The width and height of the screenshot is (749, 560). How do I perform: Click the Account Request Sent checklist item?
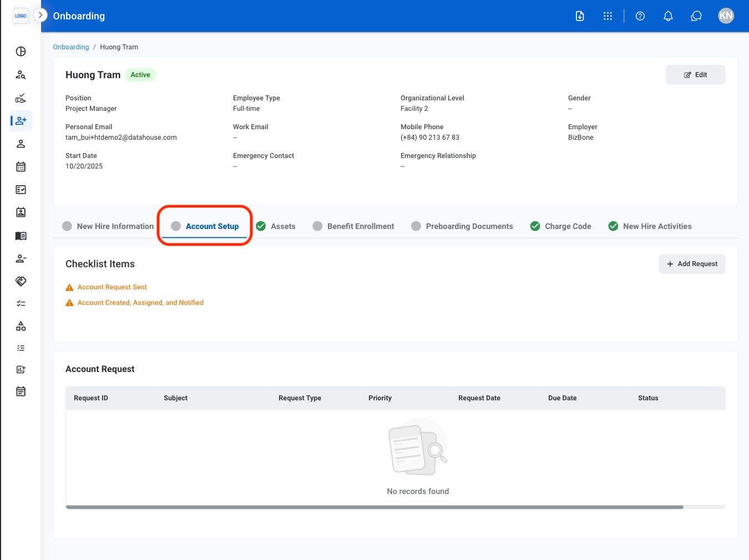[112, 287]
